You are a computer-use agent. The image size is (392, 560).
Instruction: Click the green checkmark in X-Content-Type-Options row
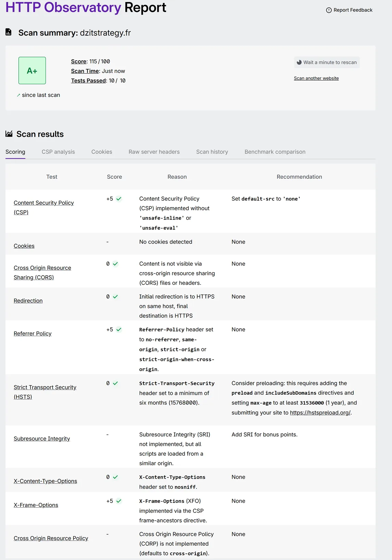(115, 477)
